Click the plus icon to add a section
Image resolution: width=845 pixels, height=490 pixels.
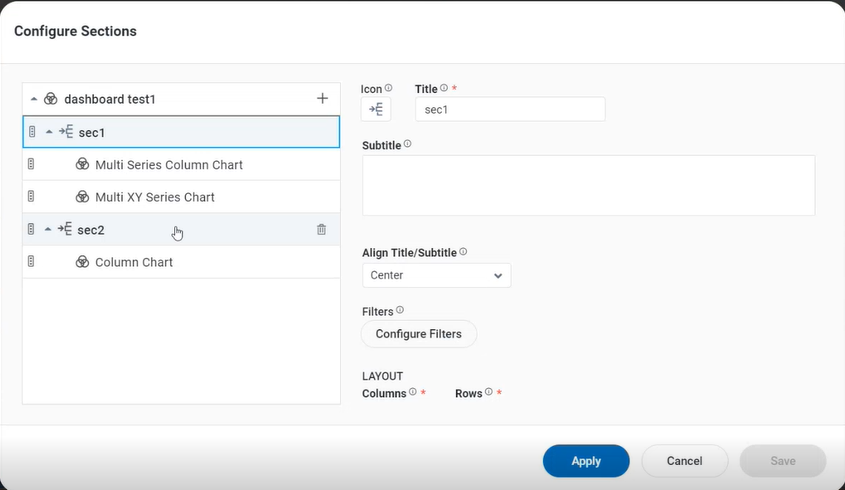322,99
